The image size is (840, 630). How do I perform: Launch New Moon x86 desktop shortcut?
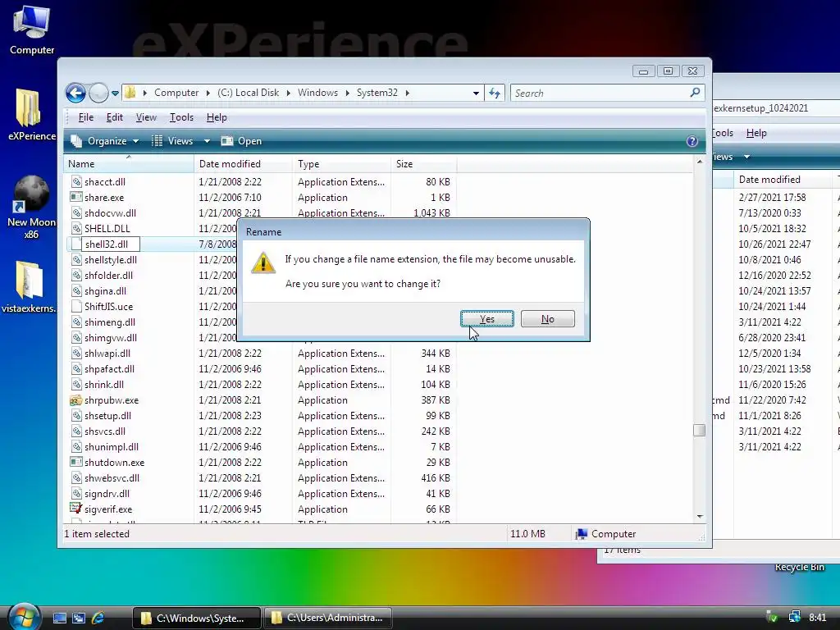tap(31, 208)
